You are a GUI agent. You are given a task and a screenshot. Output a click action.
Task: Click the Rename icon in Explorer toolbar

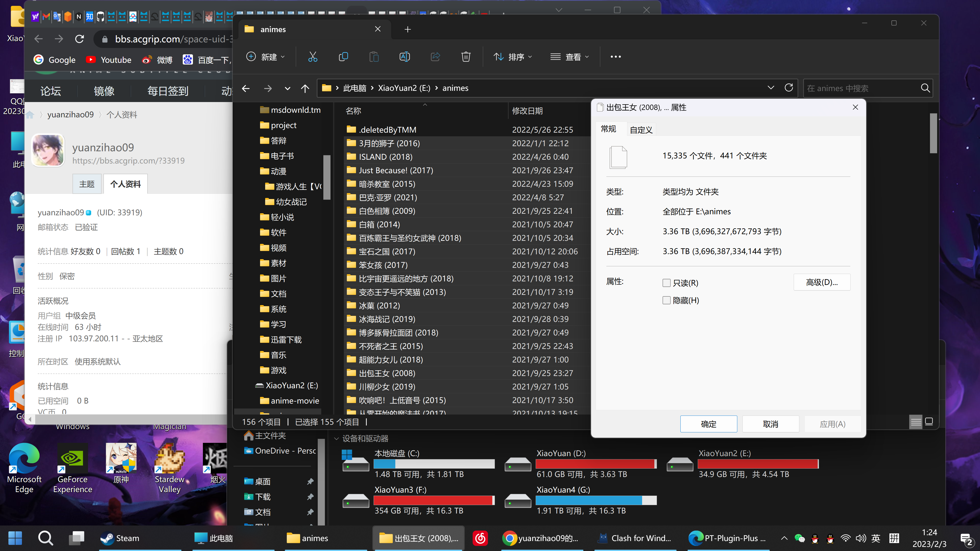[405, 57]
